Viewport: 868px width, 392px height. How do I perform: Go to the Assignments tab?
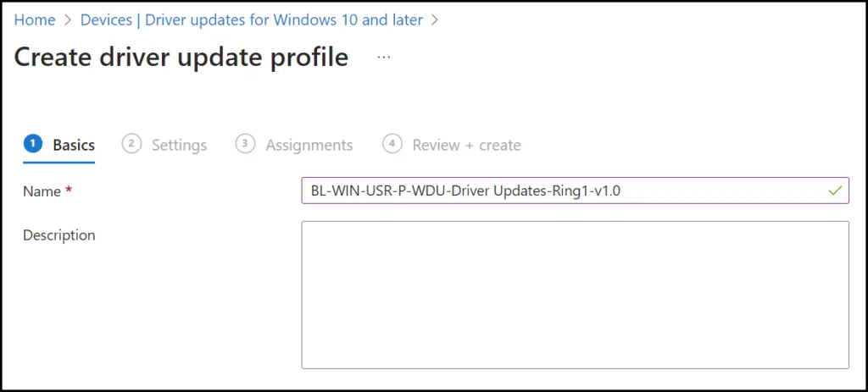coord(309,145)
